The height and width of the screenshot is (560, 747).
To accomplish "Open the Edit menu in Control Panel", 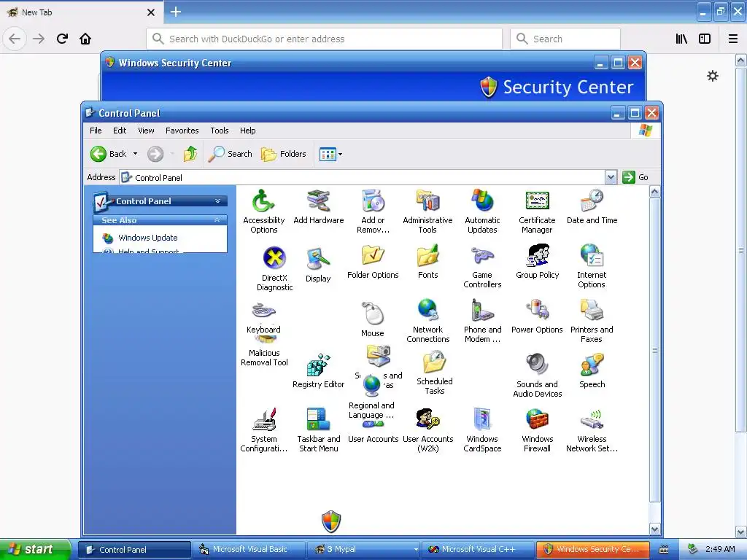I will (x=120, y=131).
